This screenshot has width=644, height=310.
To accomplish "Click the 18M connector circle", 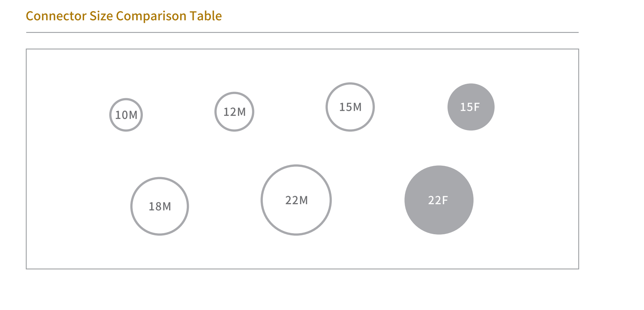I will click(159, 206).
